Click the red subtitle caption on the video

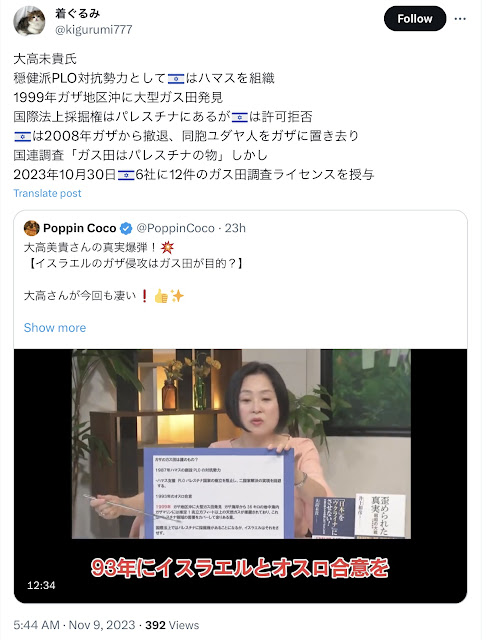click(240, 568)
